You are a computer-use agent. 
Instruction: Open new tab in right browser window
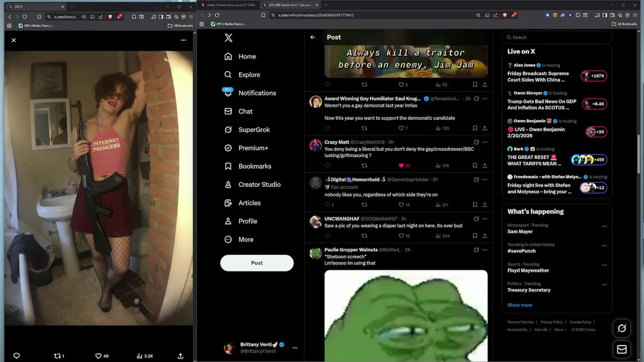tap(326, 5)
